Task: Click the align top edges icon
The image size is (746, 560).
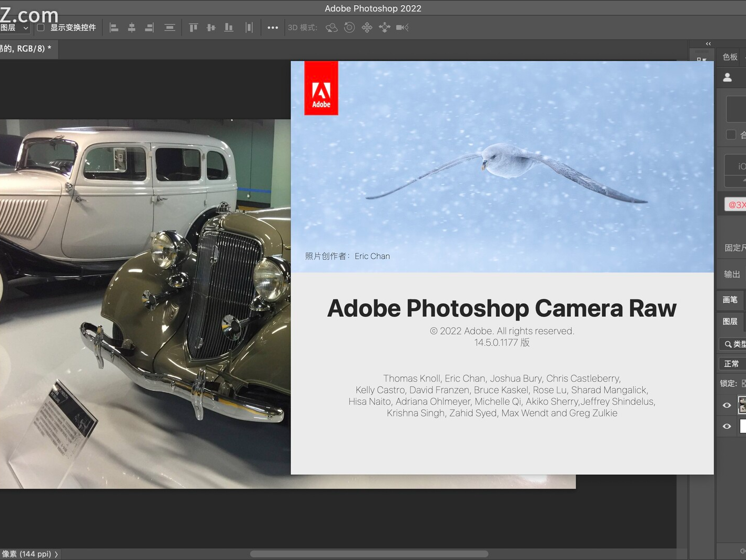Action: pos(193,27)
